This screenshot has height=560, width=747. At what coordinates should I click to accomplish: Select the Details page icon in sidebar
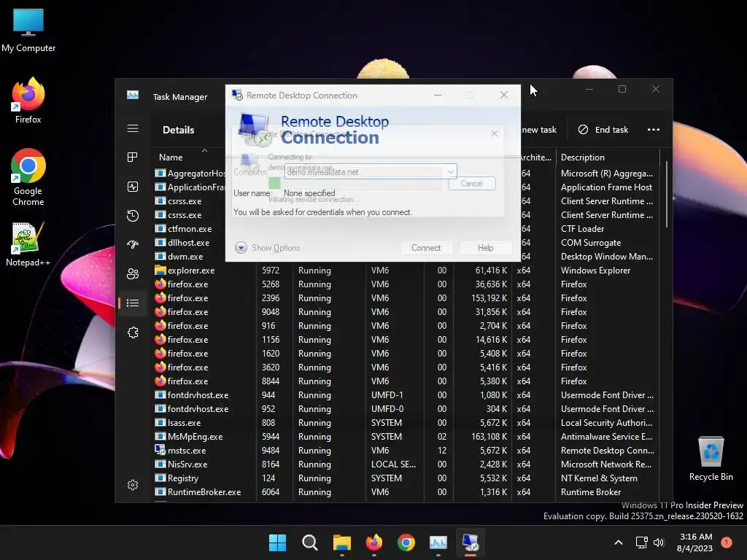pos(133,303)
